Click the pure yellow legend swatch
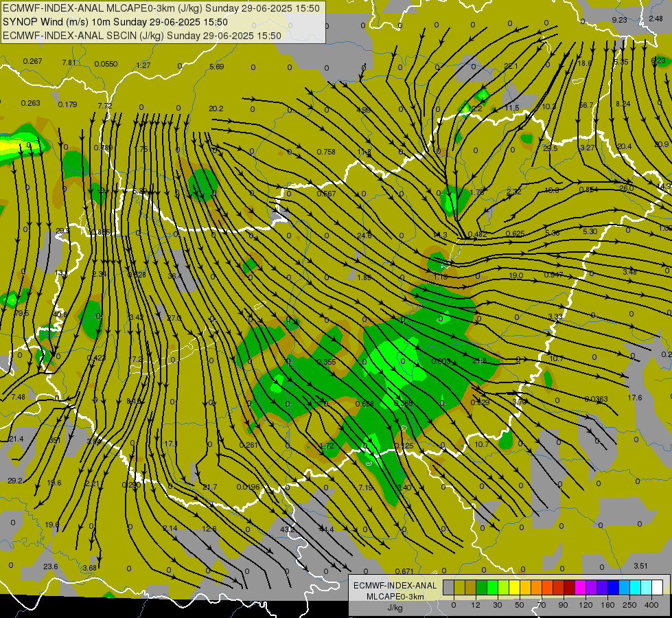The width and height of the screenshot is (672, 618). 515,587
